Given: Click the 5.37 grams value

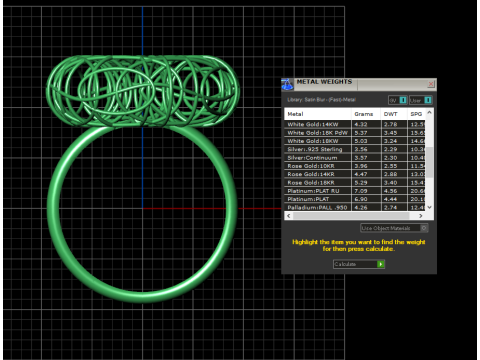Looking at the screenshot, I should click(x=361, y=133).
